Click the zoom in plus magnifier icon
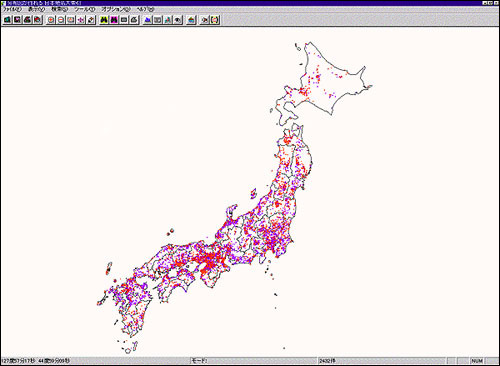500x366 pixels. click(x=51, y=20)
